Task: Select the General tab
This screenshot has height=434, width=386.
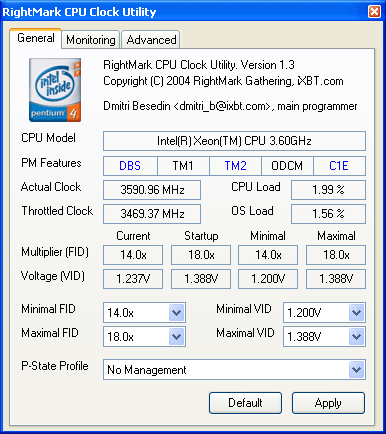Action: click(x=36, y=38)
